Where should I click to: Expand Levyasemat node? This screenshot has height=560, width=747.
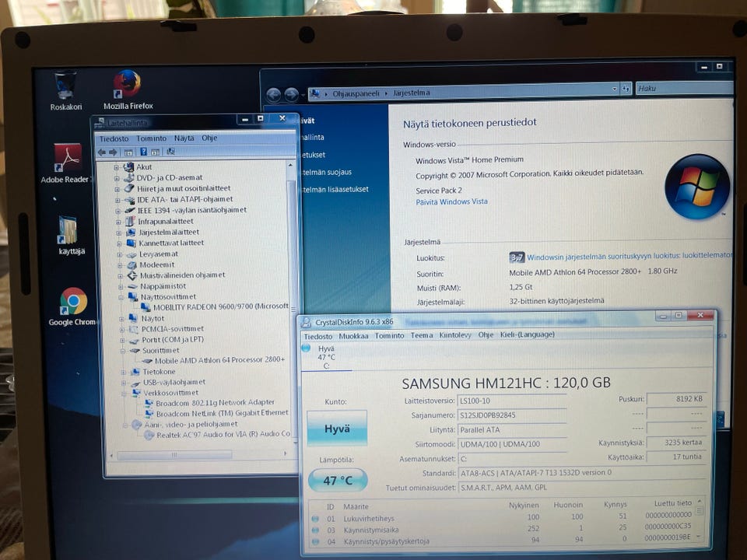(x=120, y=255)
